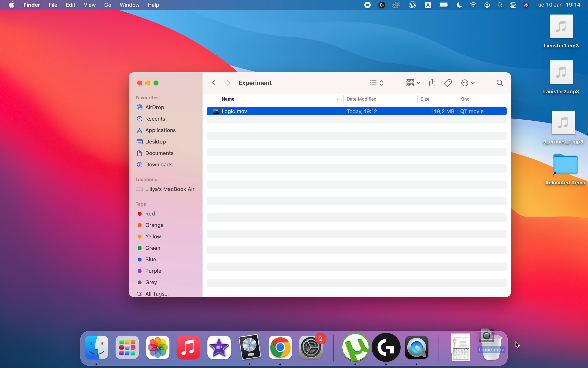Launch Launchpad from the Dock
588x368 pixels.
(127, 348)
